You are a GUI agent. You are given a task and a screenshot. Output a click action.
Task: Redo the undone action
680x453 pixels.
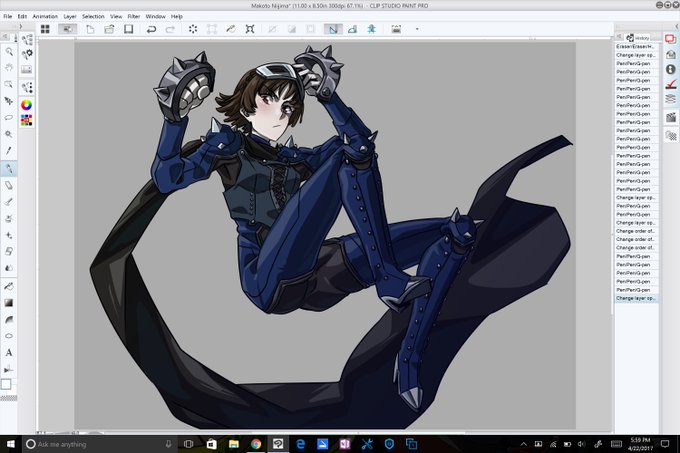[170, 29]
